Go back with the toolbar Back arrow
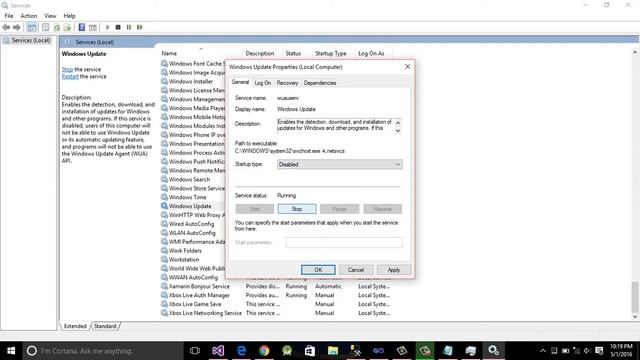Image resolution: width=640 pixels, height=360 pixels. [x=6, y=27]
